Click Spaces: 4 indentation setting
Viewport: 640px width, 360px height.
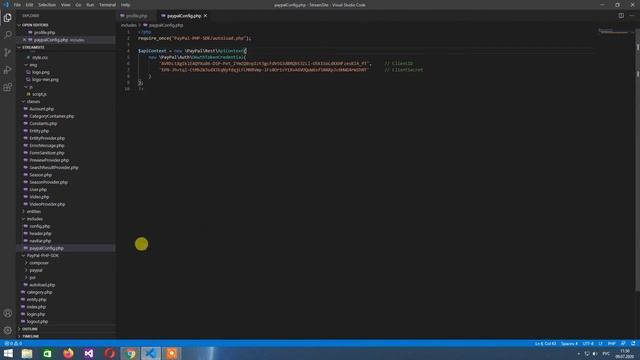[569, 344]
